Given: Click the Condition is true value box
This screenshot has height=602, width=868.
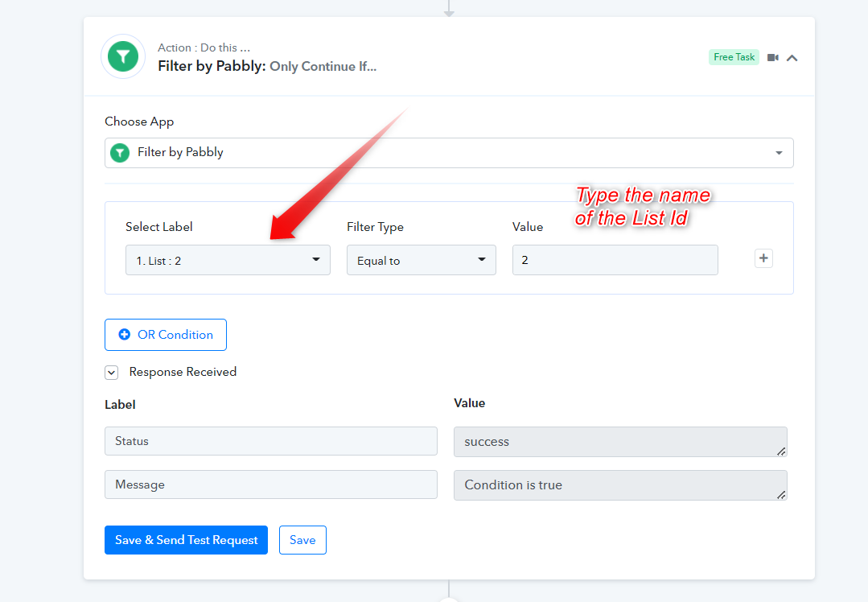Looking at the screenshot, I should coord(620,485).
